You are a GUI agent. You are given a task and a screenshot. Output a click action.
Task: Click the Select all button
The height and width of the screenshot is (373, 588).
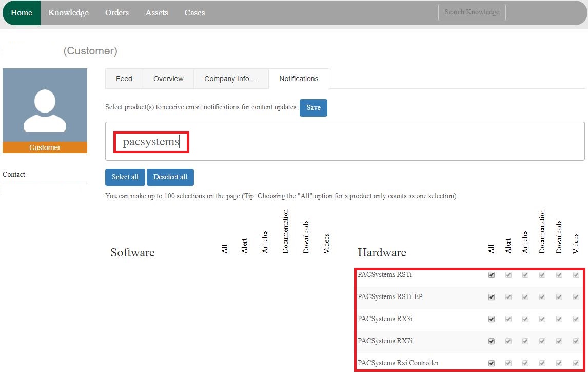[125, 177]
